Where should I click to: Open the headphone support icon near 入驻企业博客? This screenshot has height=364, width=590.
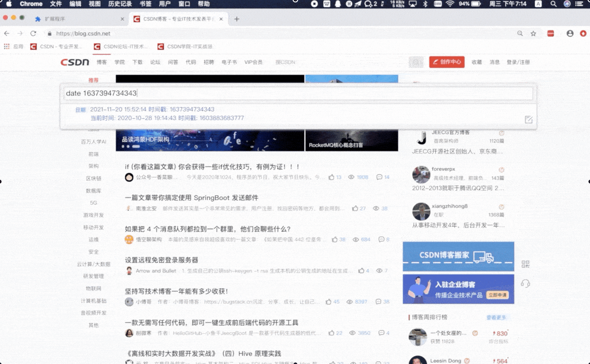click(x=526, y=283)
